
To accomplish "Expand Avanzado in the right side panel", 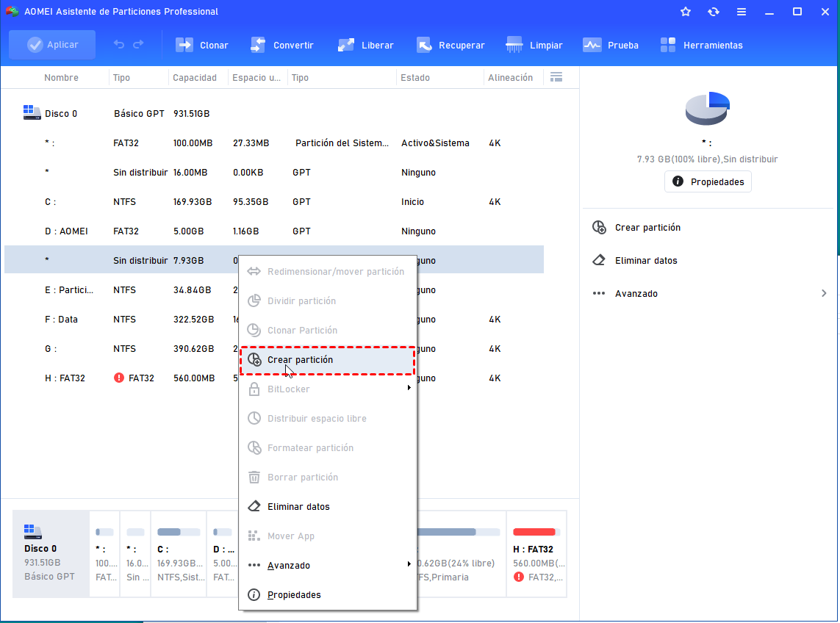I will [824, 293].
